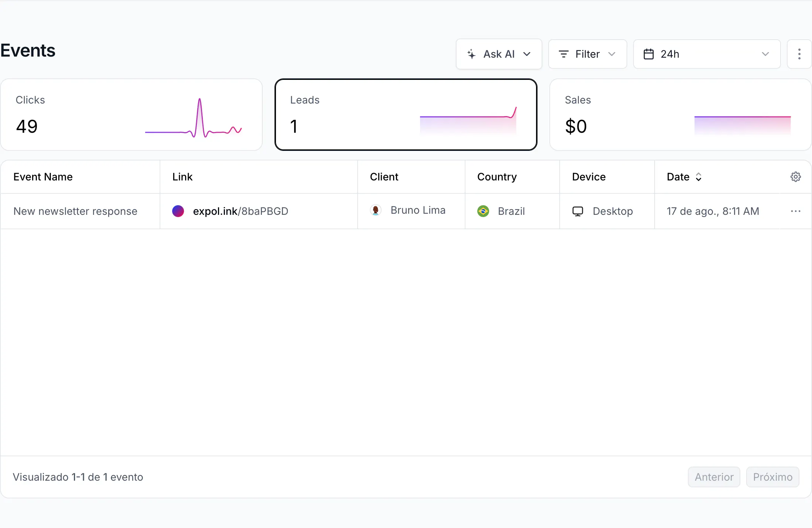Image resolution: width=812 pixels, height=528 pixels.
Task: Click the Desktop monitor icon
Action: 578,211
